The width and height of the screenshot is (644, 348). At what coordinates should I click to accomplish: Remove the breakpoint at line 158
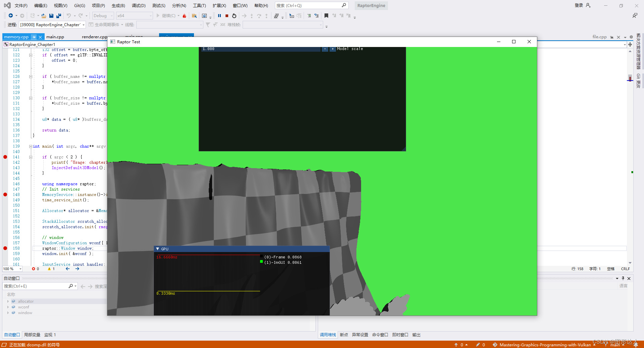pos(5,248)
